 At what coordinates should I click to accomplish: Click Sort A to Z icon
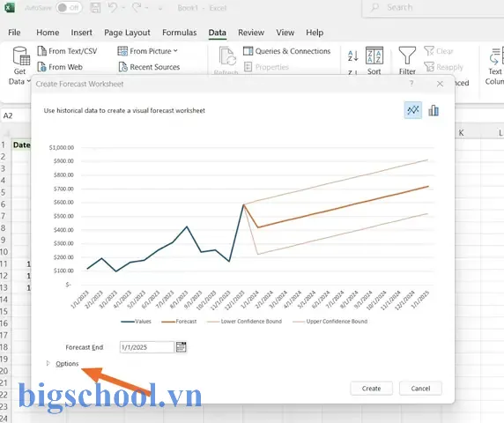click(353, 56)
